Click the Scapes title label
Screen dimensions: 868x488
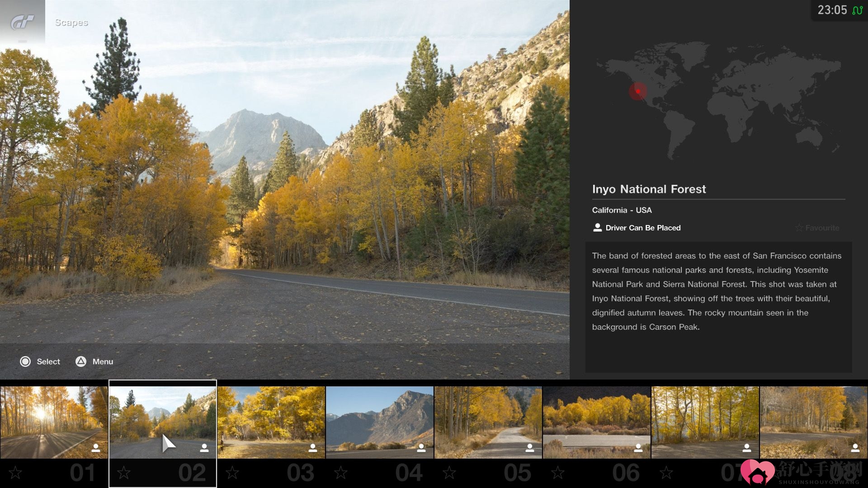[71, 22]
